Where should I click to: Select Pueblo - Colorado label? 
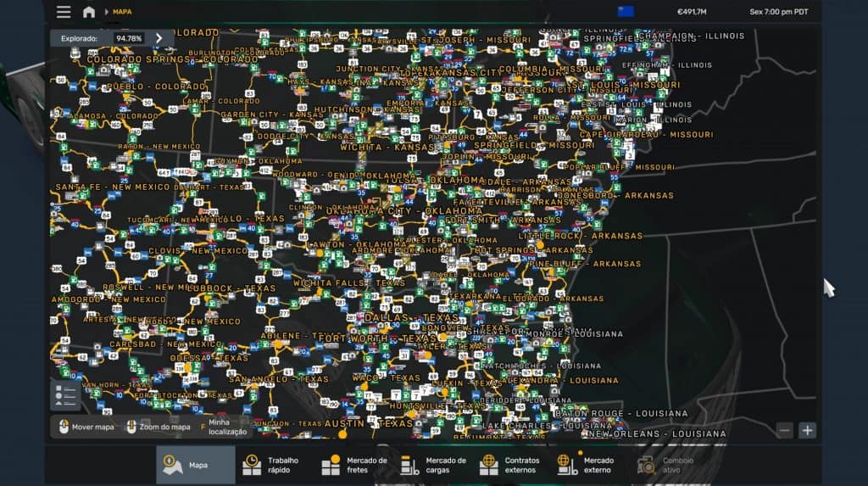156,87
